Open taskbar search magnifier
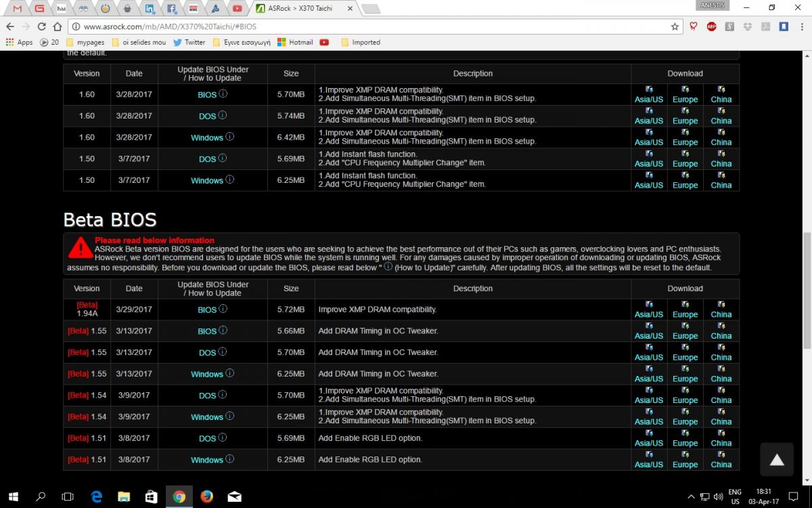Screen dimensions: 812x508 click(41, 496)
